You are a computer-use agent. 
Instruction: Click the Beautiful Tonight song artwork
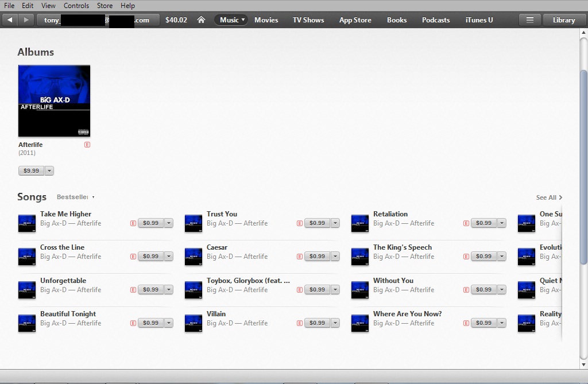point(27,323)
